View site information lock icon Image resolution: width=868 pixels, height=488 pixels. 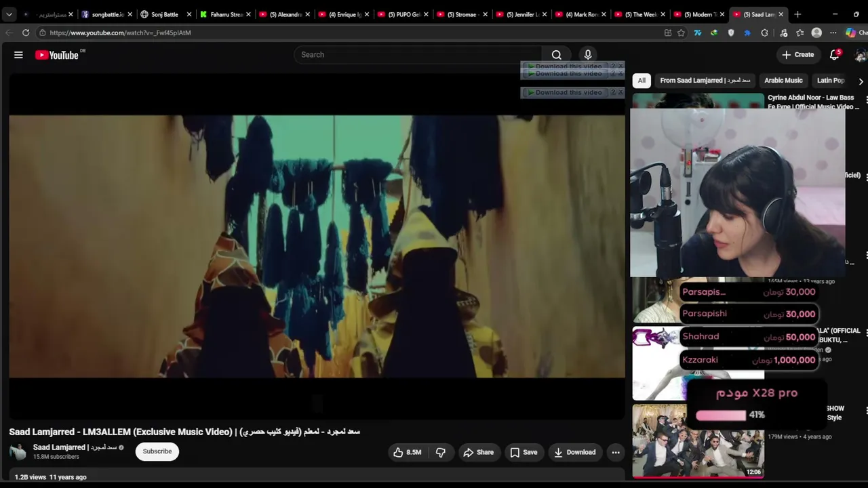point(42,33)
